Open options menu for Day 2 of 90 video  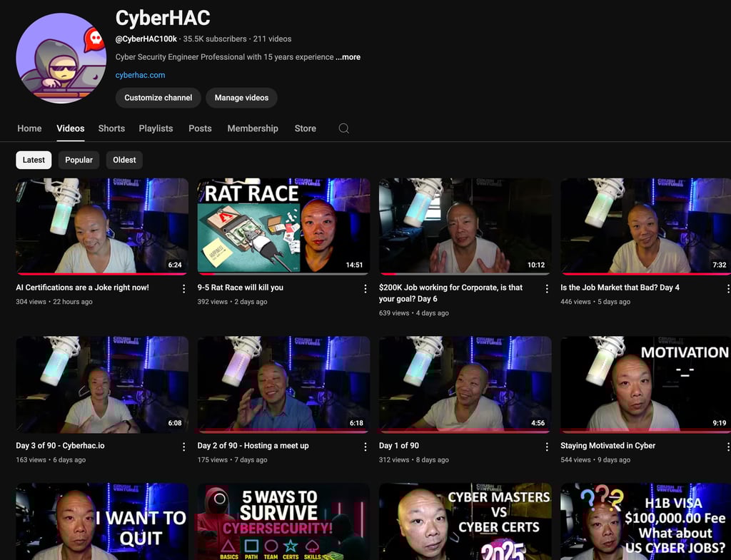(x=365, y=447)
